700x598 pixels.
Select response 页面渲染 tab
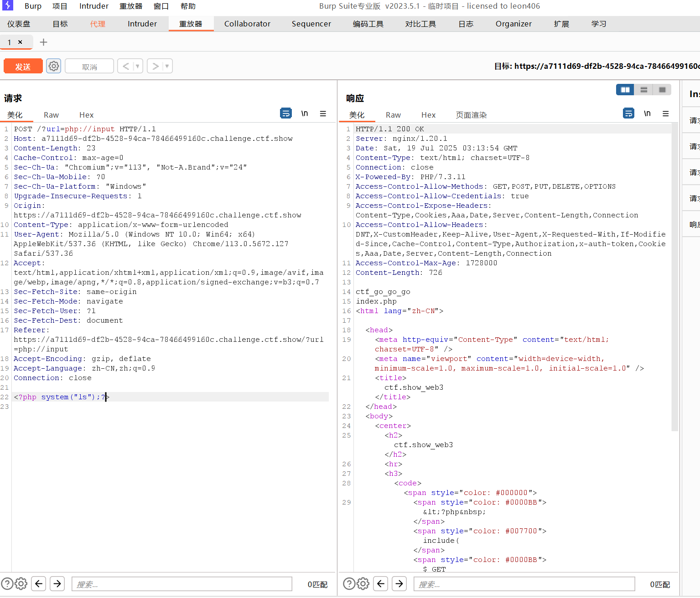pyautogui.click(x=472, y=115)
